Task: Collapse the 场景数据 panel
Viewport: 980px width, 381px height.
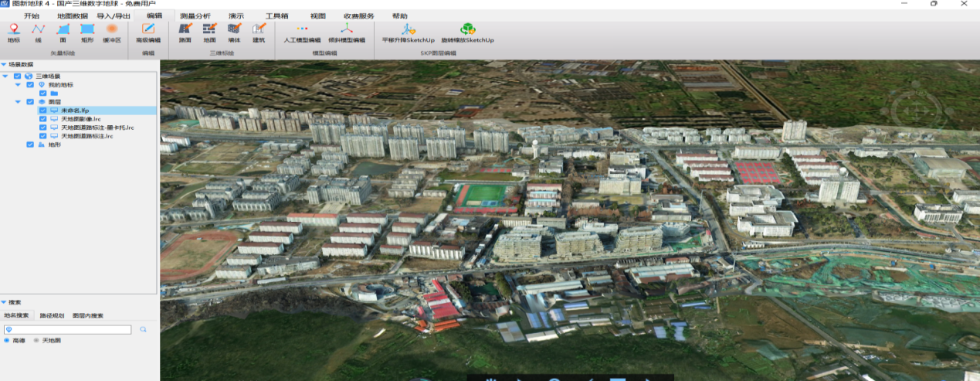Action: coord(4,65)
